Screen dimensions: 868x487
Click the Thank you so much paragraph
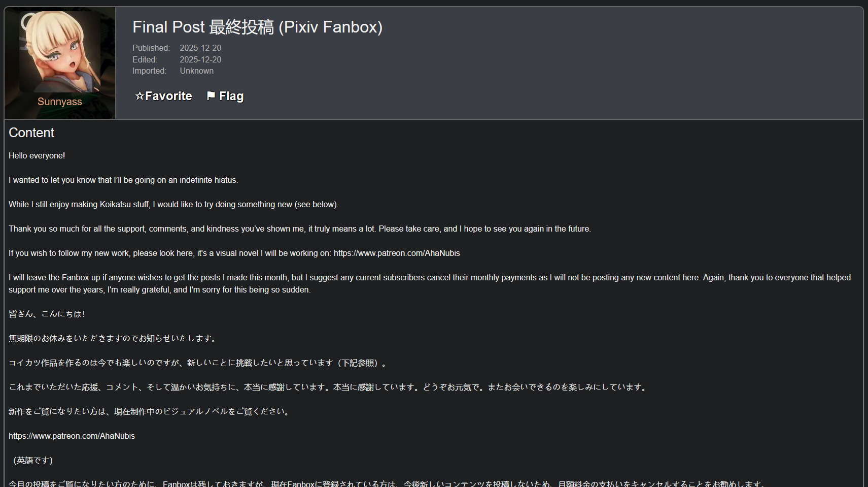299,229
